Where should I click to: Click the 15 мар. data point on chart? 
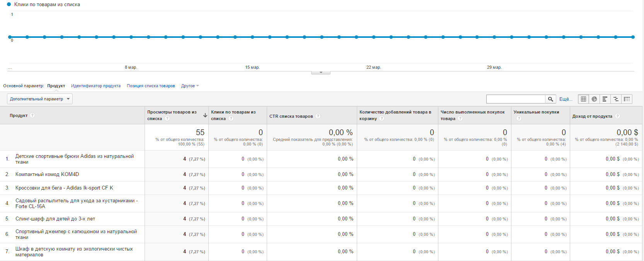[x=252, y=37]
